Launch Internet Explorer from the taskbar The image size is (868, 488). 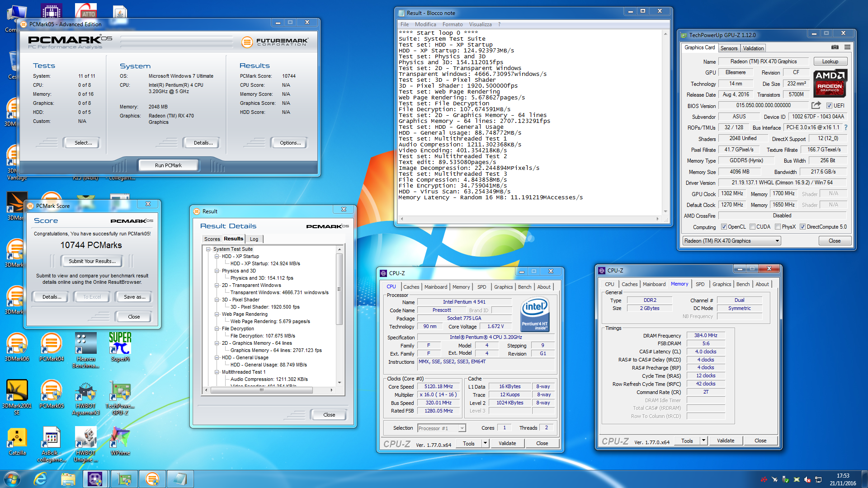click(40, 479)
